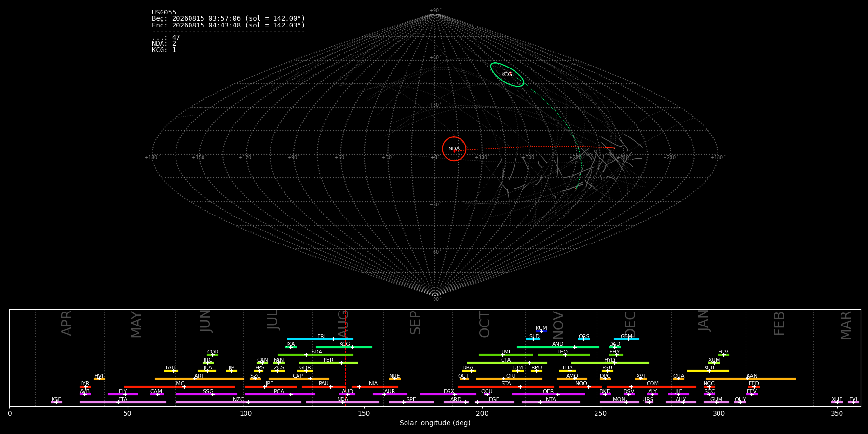This screenshot has width=868, height=434.
Task: Click the -90 latitude label at map bottom
Action: tap(434, 299)
